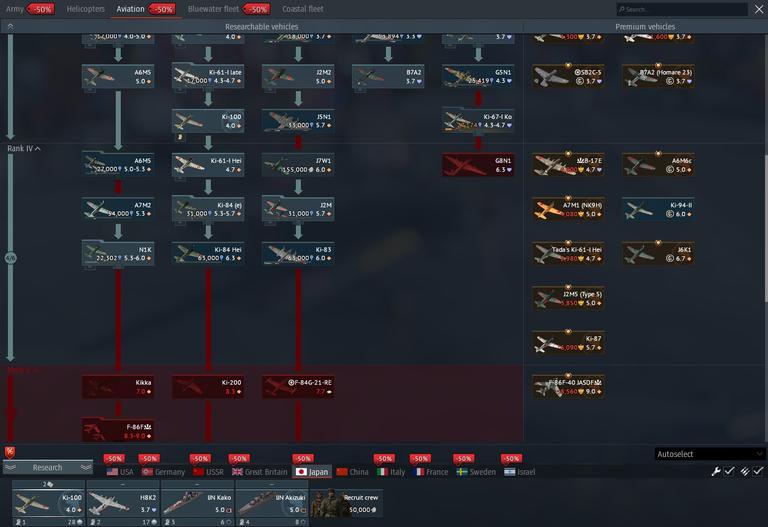Toggle the auto-ammo refill checkbox
Image resolution: width=768 pixels, height=527 pixels.
coord(758,471)
